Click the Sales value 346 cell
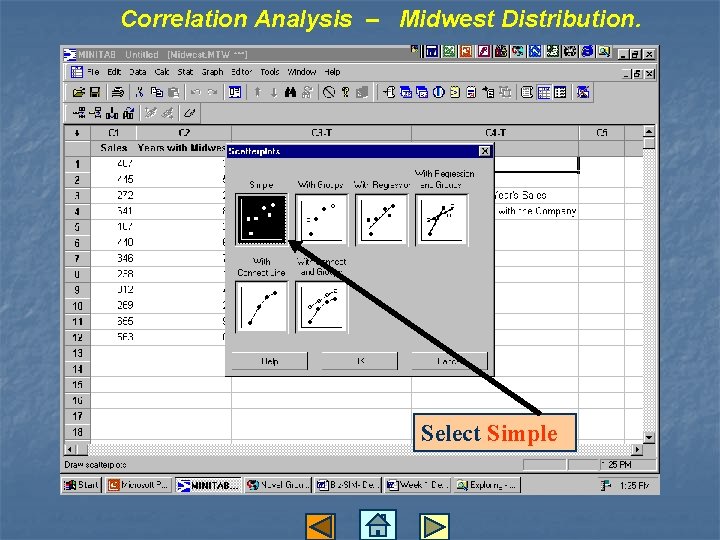This screenshot has width=720, height=540. point(114,258)
